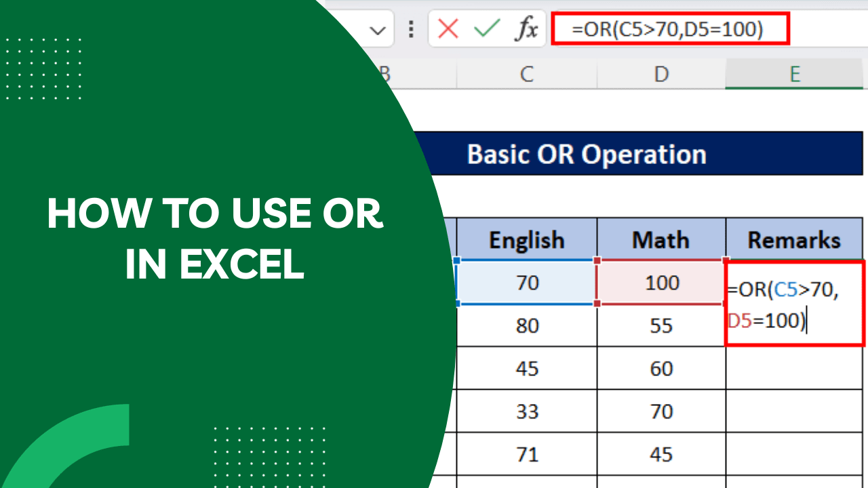Open Insert Function via the fx icon
This screenshot has width=868, height=488.
[528, 29]
